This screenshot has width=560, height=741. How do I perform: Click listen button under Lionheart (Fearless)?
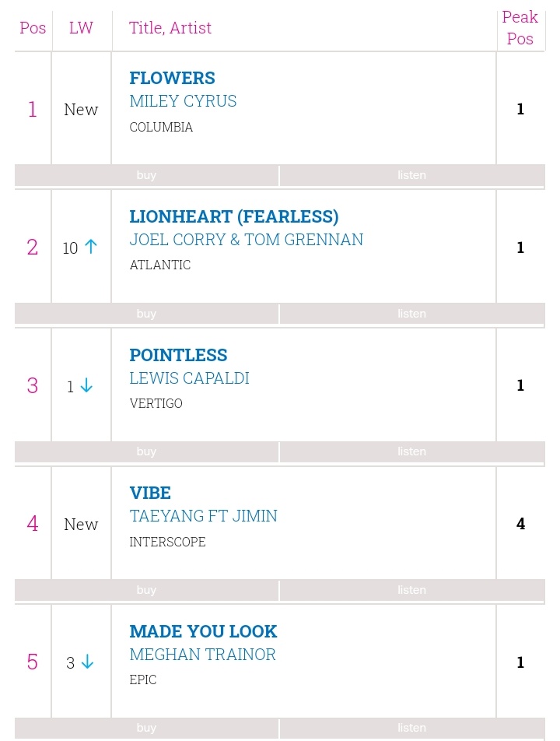pos(411,314)
